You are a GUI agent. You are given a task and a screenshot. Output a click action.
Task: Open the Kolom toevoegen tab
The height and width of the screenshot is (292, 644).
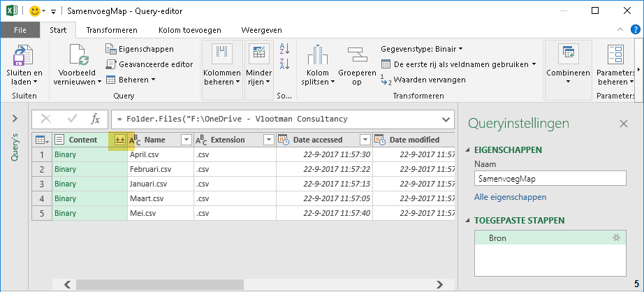[189, 30]
